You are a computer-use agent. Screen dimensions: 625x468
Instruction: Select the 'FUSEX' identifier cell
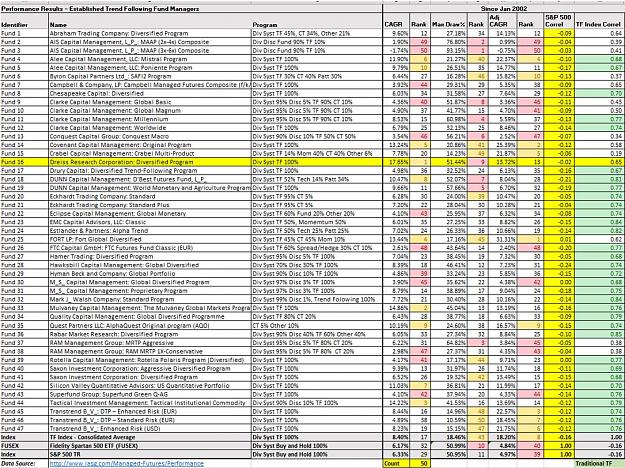[x=24, y=446]
